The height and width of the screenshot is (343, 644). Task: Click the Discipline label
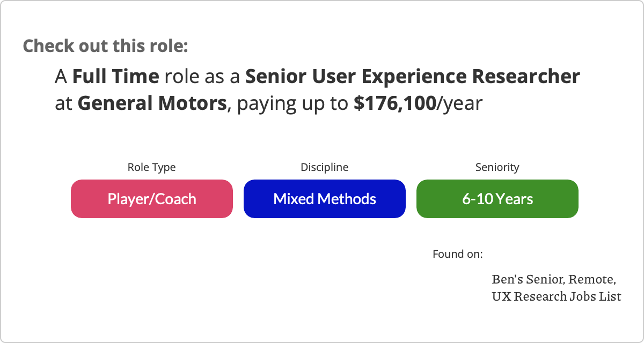[324, 167]
